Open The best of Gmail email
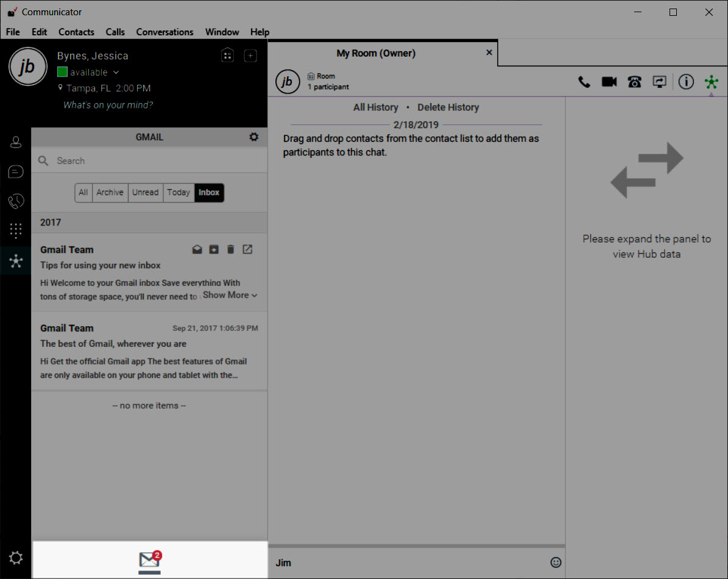Image resolution: width=728 pixels, height=579 pixels. point(149,351)
